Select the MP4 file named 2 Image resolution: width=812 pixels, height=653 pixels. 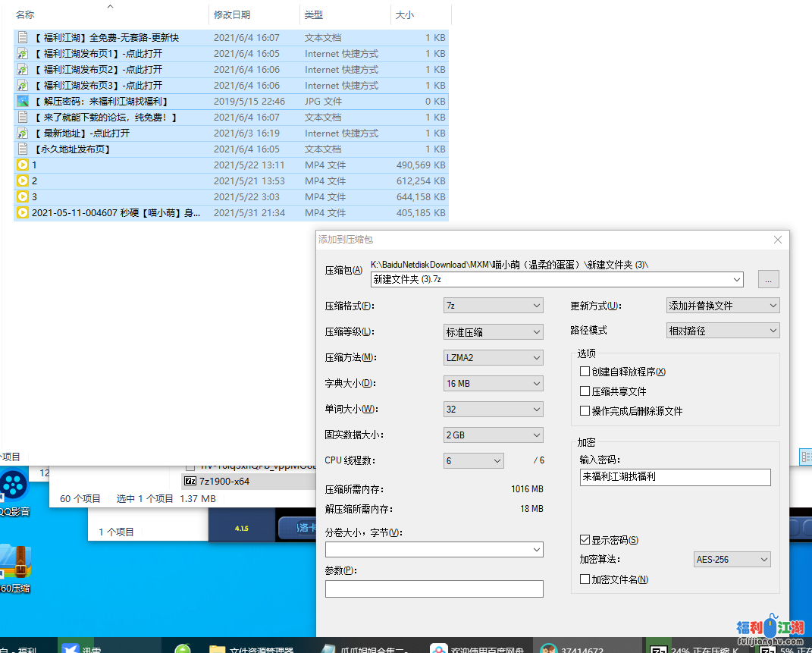click(x=34, y=181)
